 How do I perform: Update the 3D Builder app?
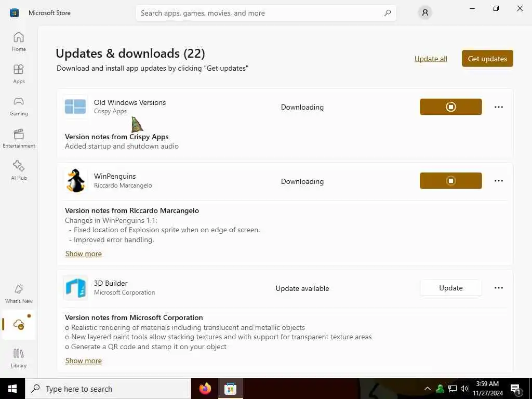tap(450, 288)
